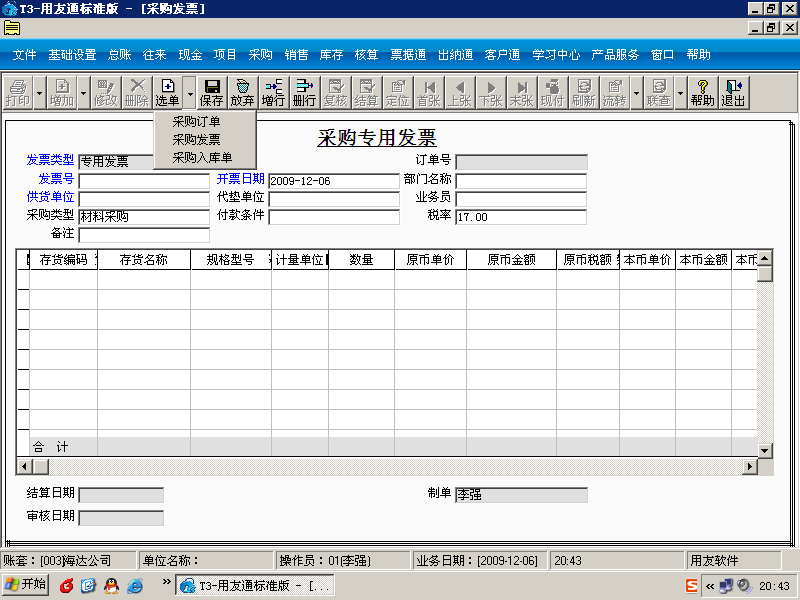Click the 部门名称 input field
Screen dimensions: 800x600
tap(521, 181)
